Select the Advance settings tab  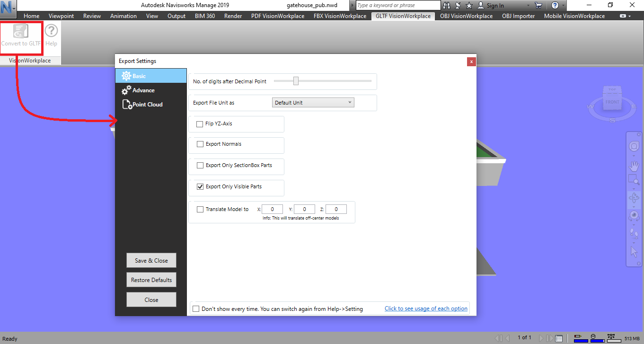click(x=151, y=90)
